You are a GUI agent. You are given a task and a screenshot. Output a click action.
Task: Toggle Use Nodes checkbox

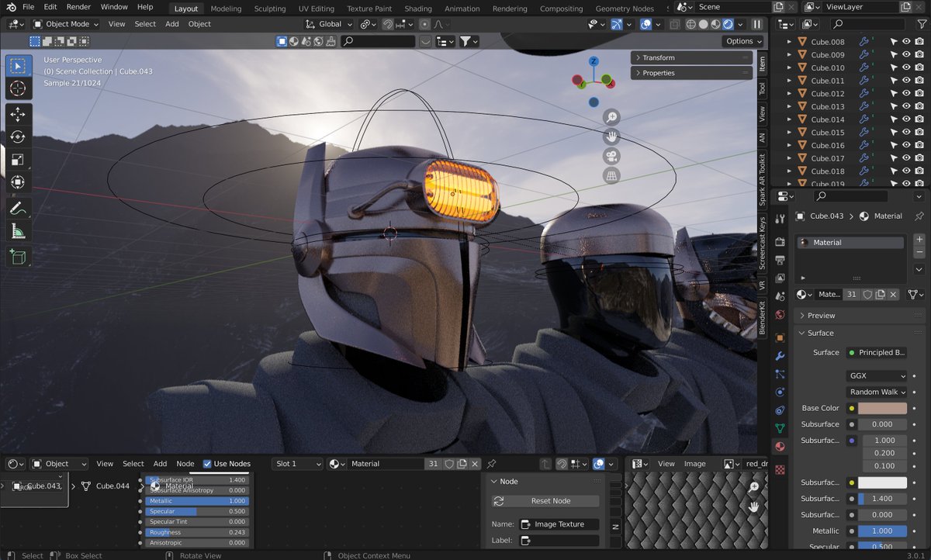point(207,464)
